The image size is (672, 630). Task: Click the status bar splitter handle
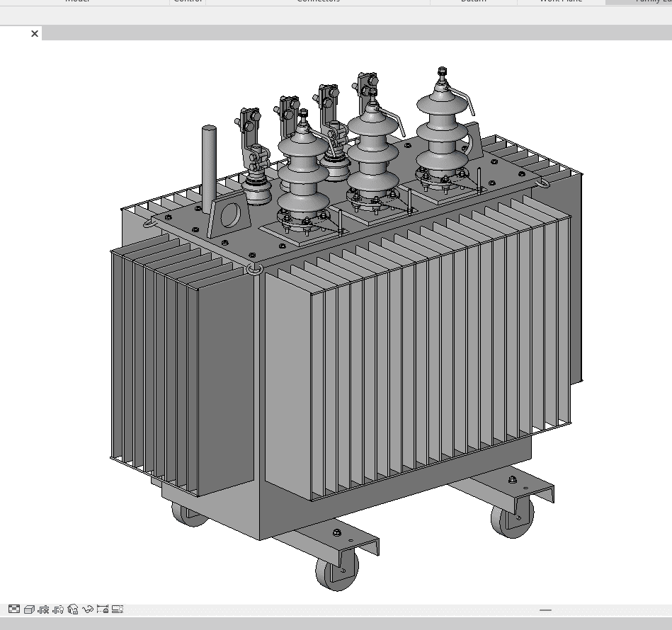545,609
